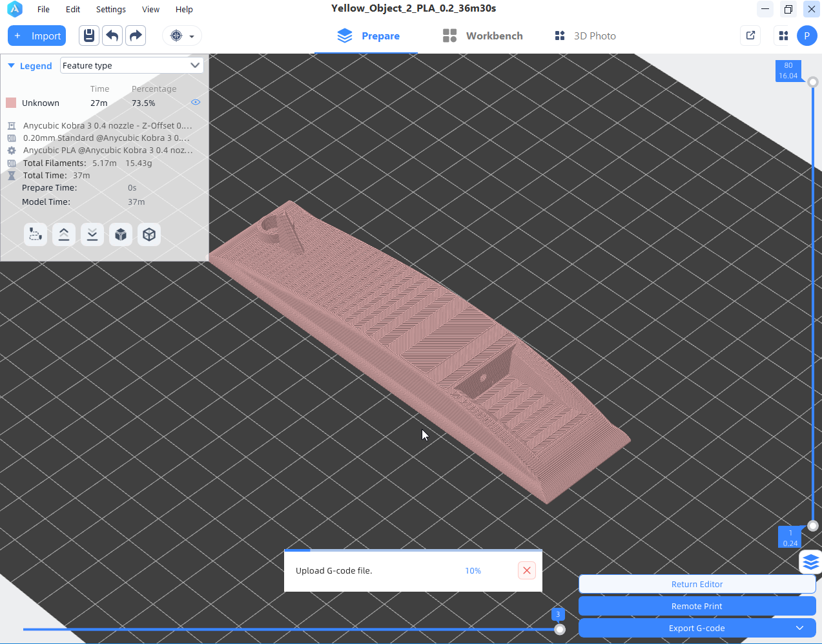Click the wireframe cube view icon

click(x=149, y=234)
